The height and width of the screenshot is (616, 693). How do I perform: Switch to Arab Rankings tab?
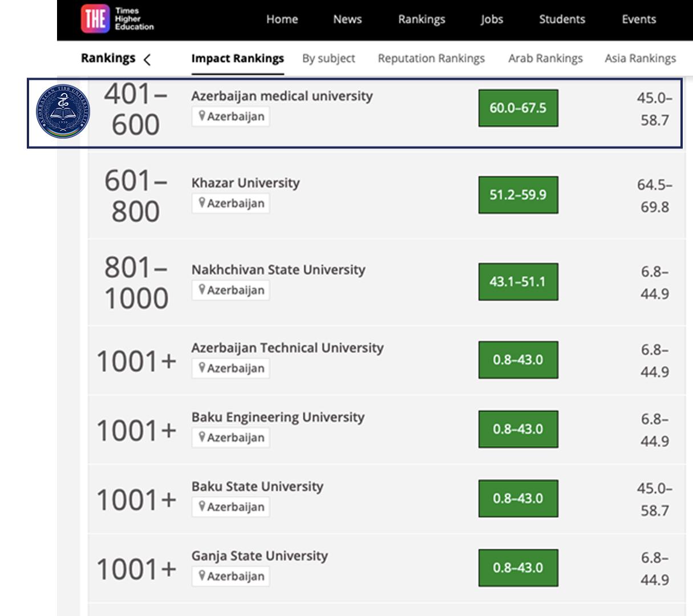click(x=545, y=58)
